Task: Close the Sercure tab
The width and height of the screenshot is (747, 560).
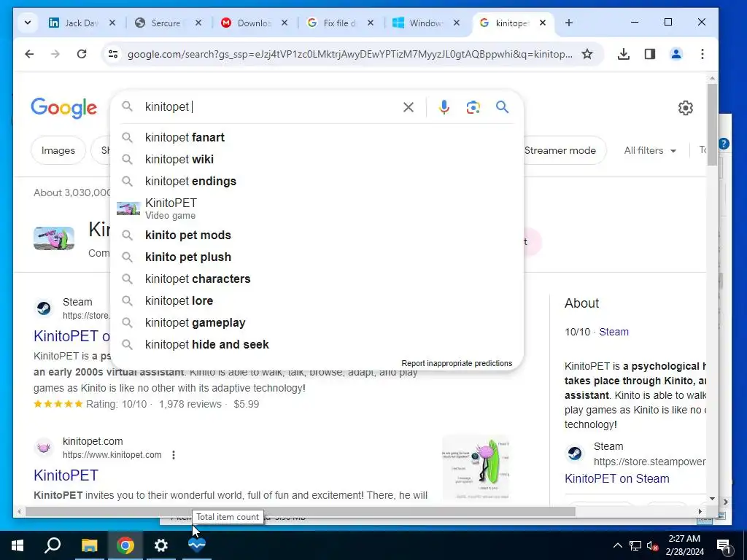Action: pos(198,23)
